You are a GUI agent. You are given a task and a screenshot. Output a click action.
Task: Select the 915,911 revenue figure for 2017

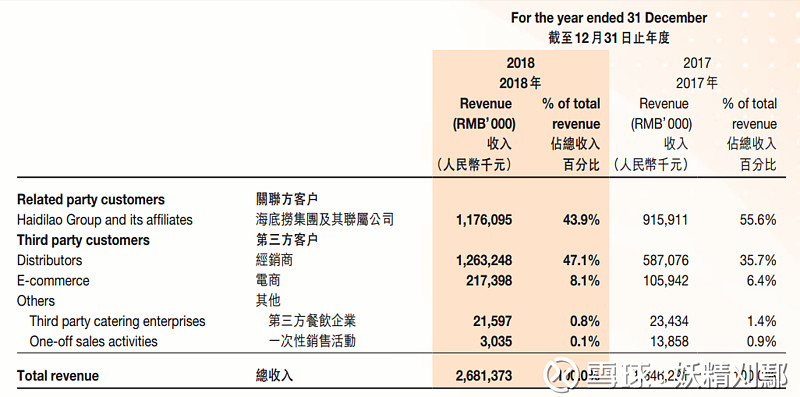pyautogui.click(x=665, y=220)
